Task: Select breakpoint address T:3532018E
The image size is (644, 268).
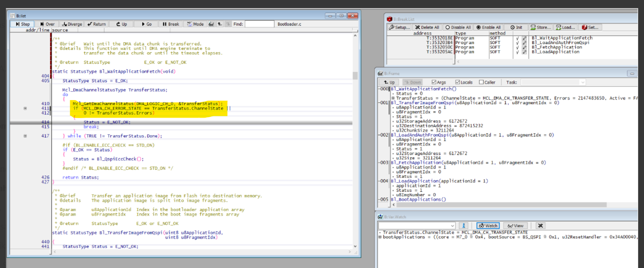Action: (440, 38)
